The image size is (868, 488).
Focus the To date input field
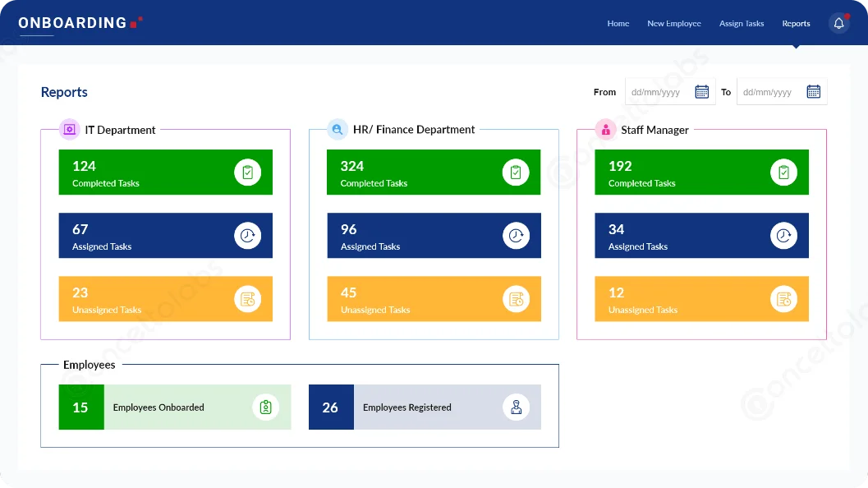(770, 92)
